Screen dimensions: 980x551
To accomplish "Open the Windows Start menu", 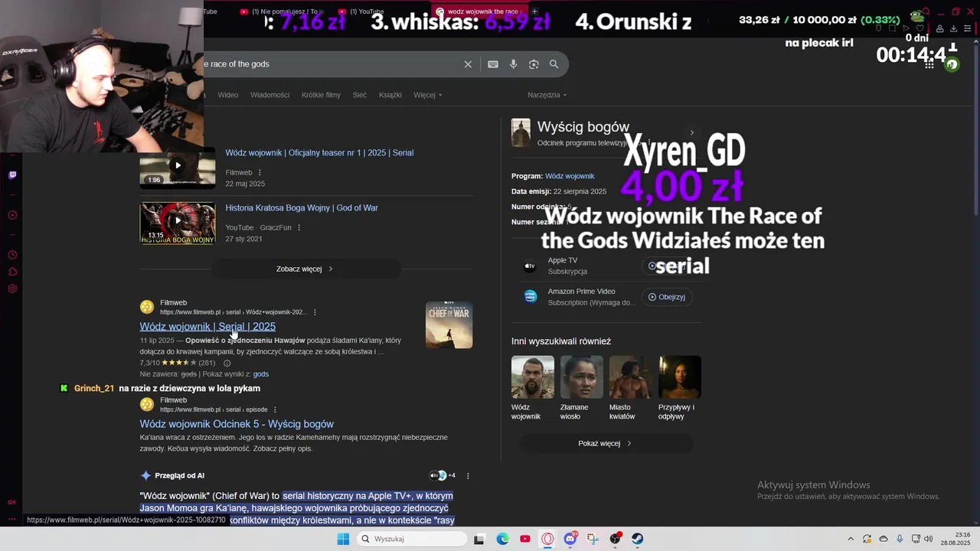I will [x=343, y=539].
